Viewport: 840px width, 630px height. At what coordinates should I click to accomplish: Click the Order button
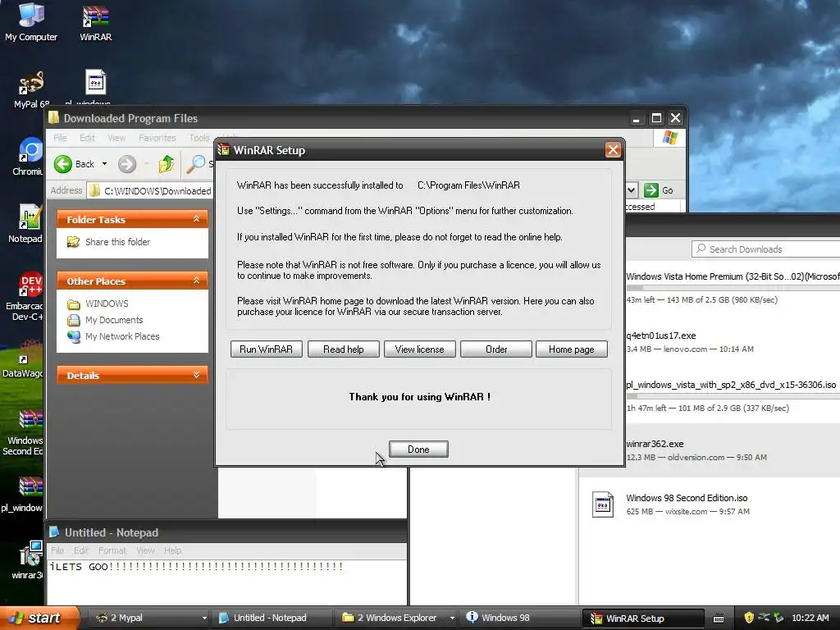tap(496, 349)
